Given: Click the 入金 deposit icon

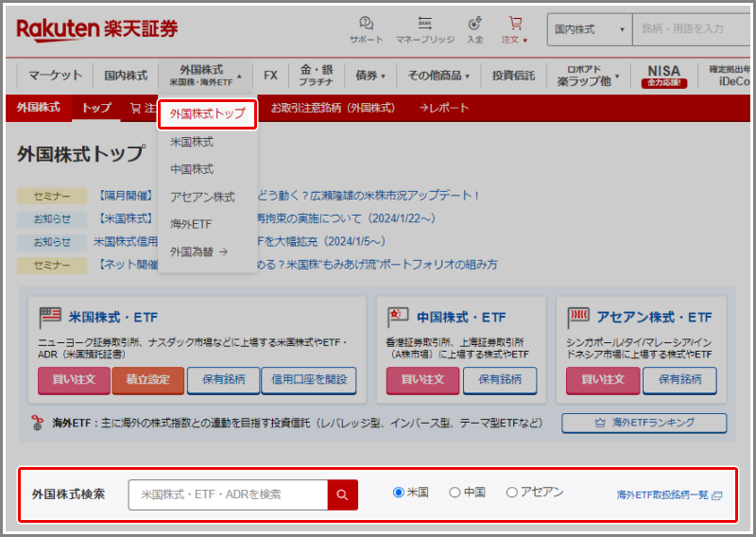Looking at the screenshot, I should click(475, 30).
